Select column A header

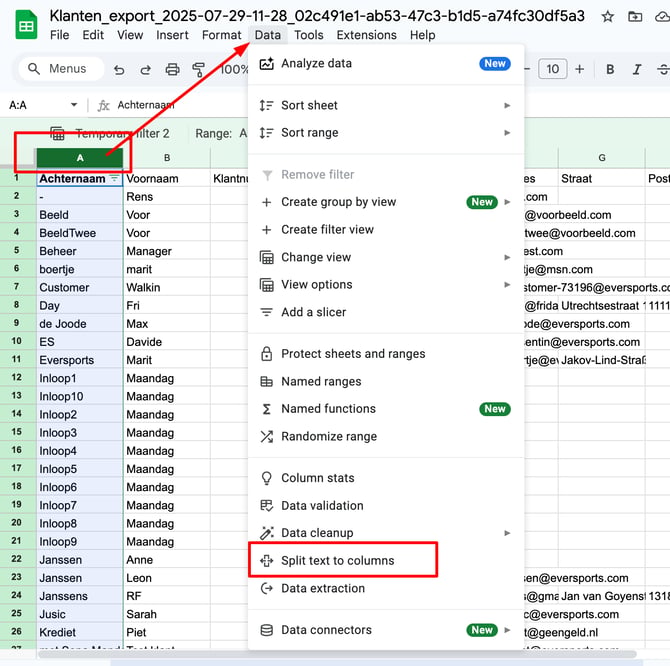[80, 158]
